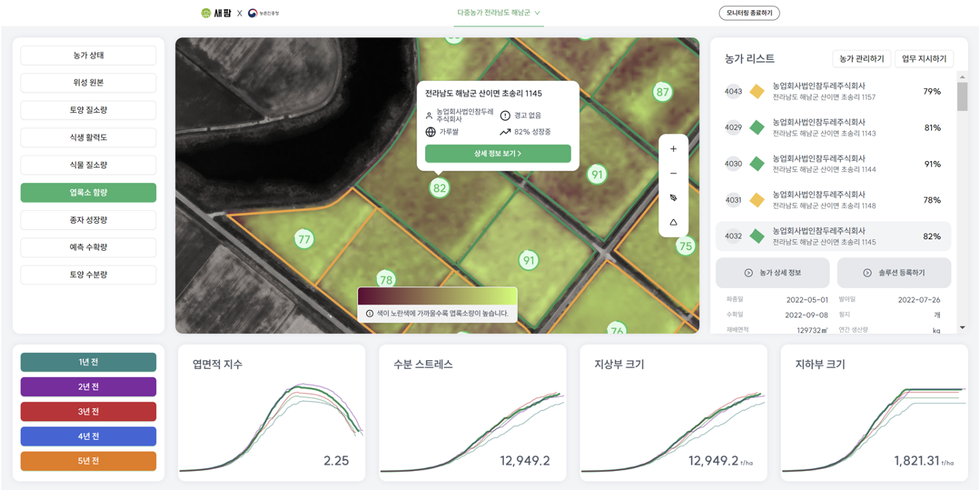Toggle the 5년 전 year comparison
The image size is (980, 490).
(88, 462)
